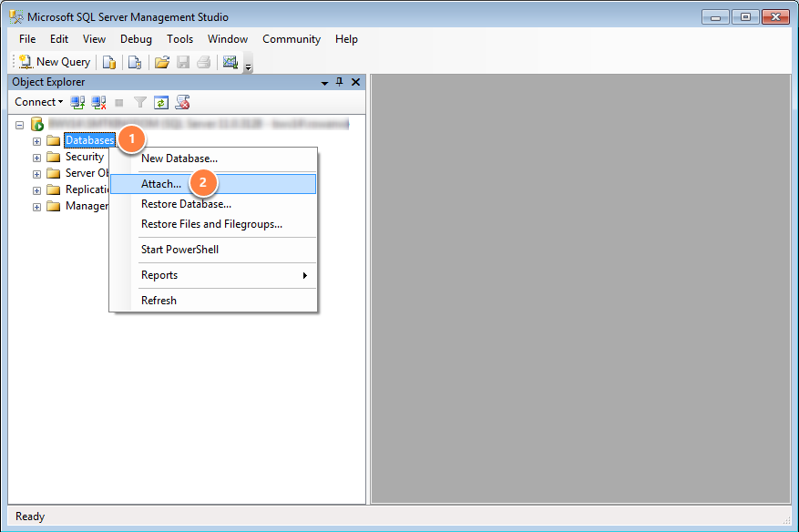Click the Open File folder icon
This screenshot has height=532, width=799.
click(x=162, y=62)
